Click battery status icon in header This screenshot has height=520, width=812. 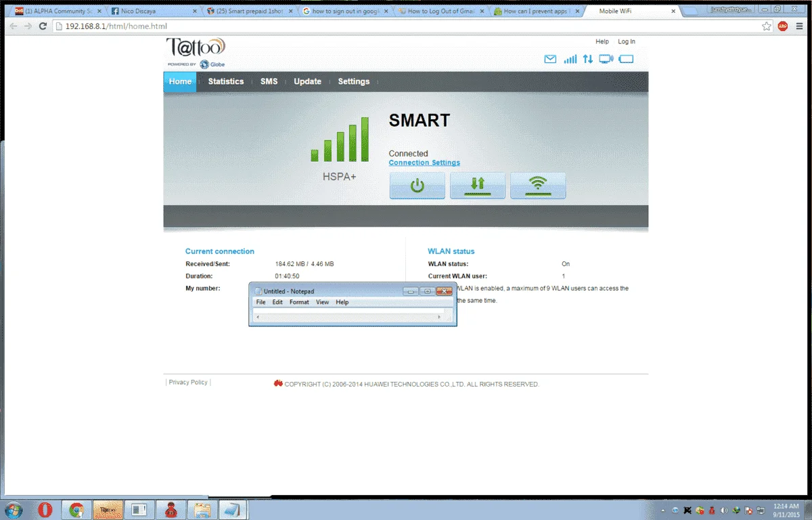click(626, 59)
